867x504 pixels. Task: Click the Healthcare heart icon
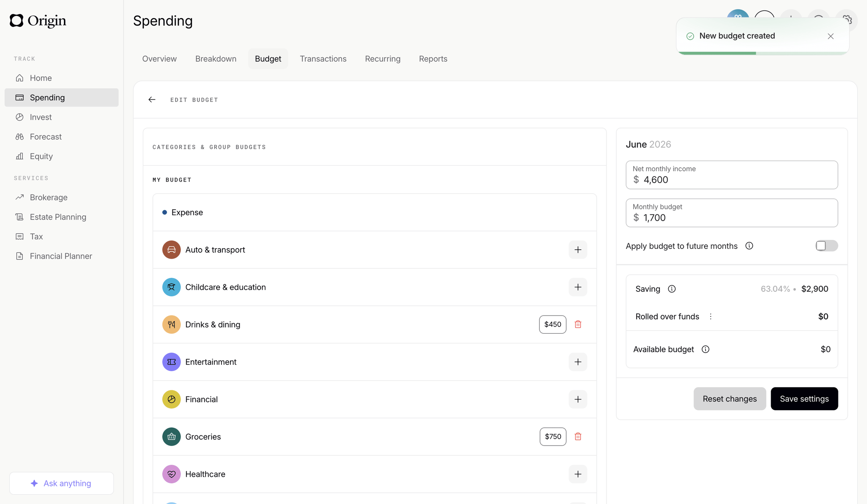point(171,474)
